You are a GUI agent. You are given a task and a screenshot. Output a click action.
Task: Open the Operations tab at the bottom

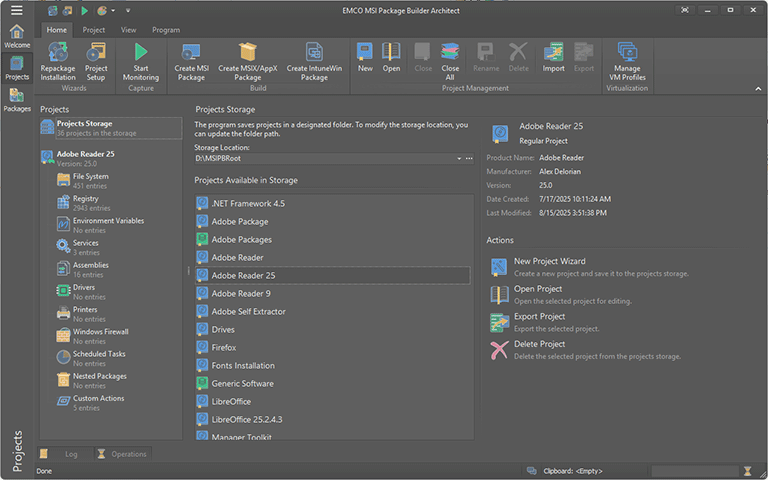(121, 454)
